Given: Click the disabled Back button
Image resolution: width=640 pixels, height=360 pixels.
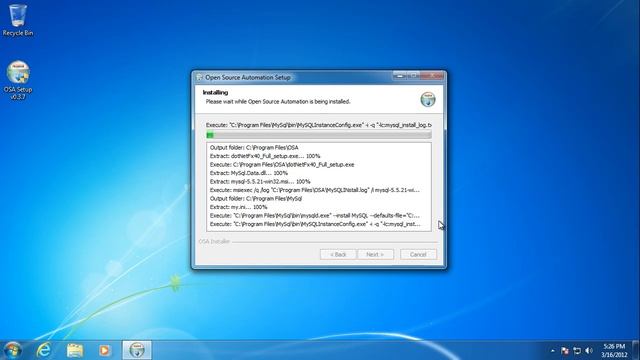Looking at the screenshot, I should (338, 254).
